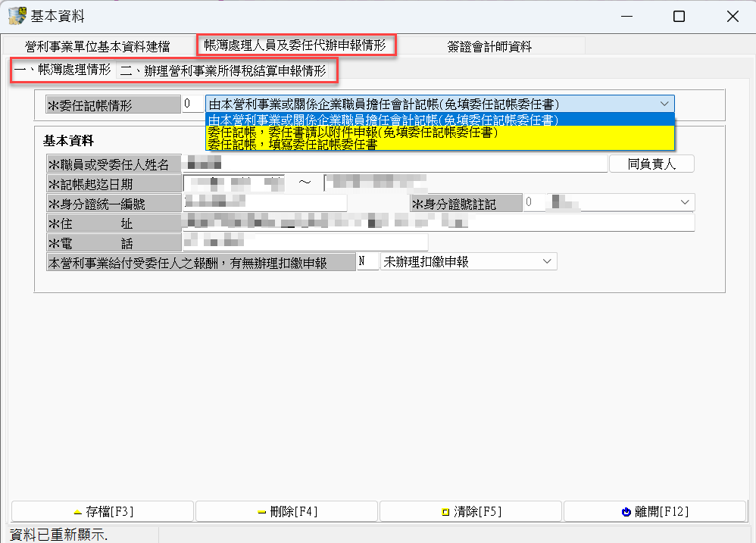Click the ＊委任記帳情形 label

(113, 105)
